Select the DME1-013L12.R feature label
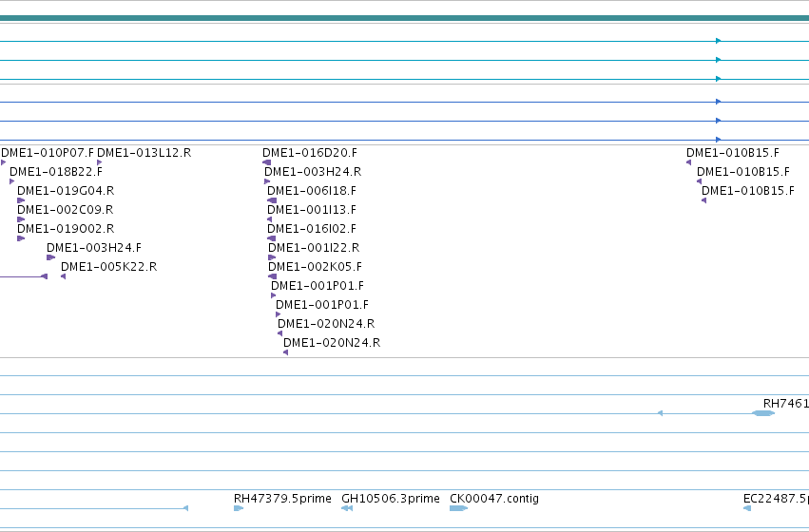Viewport: 809px width, 532px height. click(144, 153)
